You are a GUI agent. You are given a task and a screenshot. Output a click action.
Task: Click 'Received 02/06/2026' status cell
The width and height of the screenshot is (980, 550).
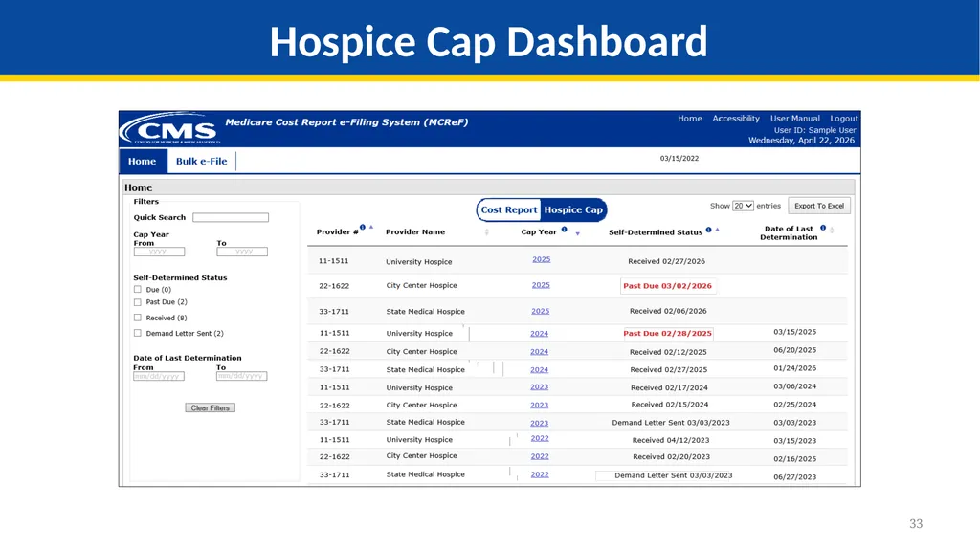[668, 311]
